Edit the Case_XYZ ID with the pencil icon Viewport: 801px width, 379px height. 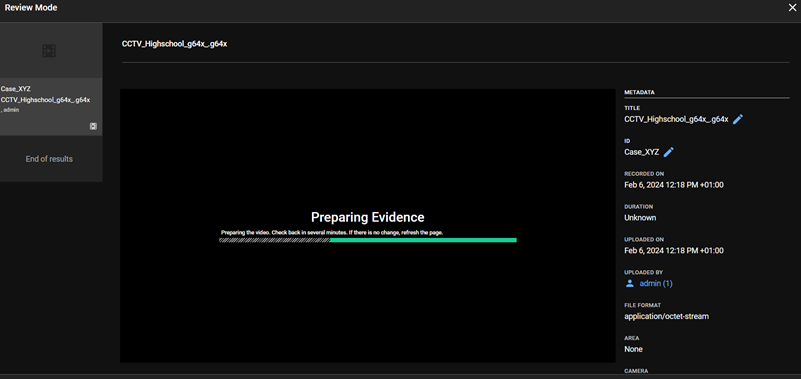click(669, 152)
